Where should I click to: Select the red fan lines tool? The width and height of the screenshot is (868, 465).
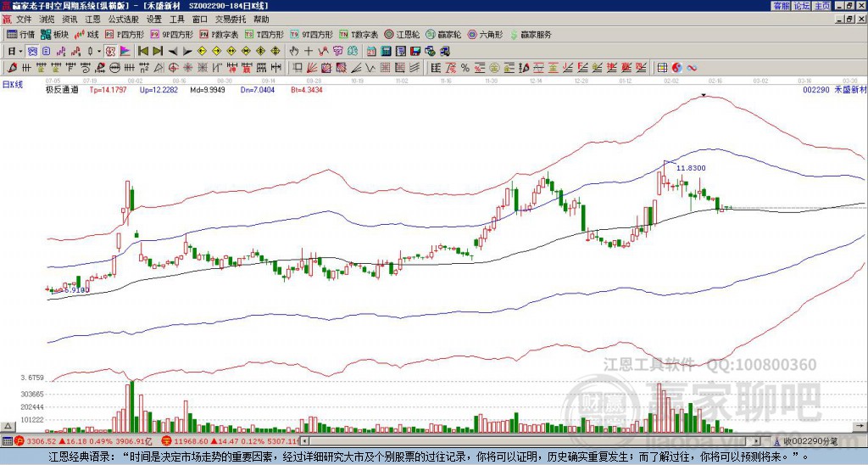[x=312, y=68]
